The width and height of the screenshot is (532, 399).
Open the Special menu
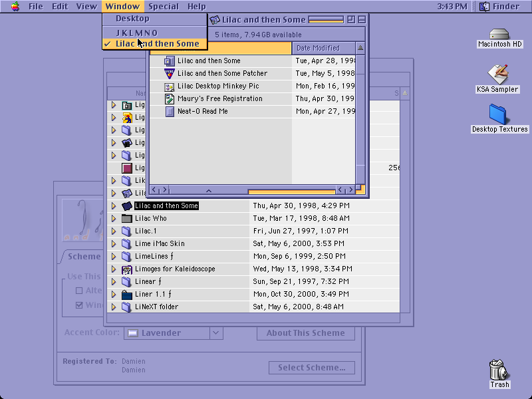(x=164, y=7)
